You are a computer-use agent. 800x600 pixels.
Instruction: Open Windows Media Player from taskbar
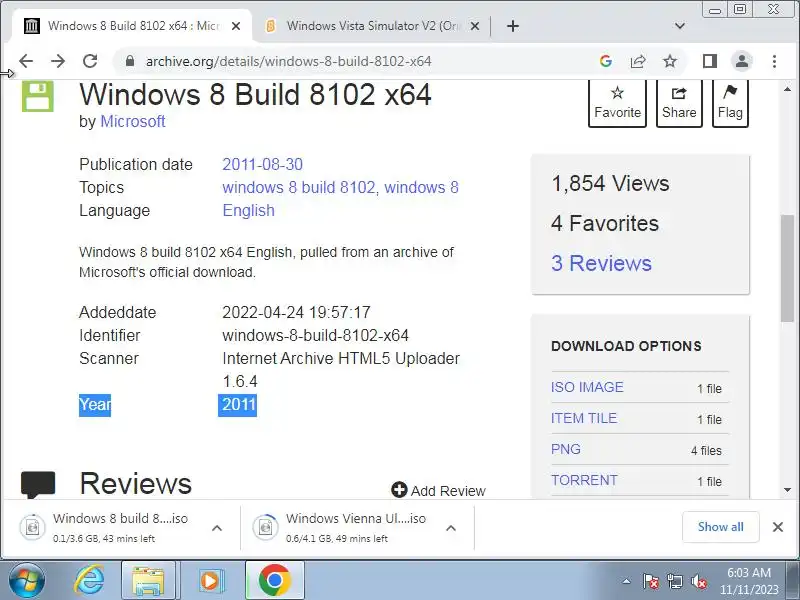210,580
